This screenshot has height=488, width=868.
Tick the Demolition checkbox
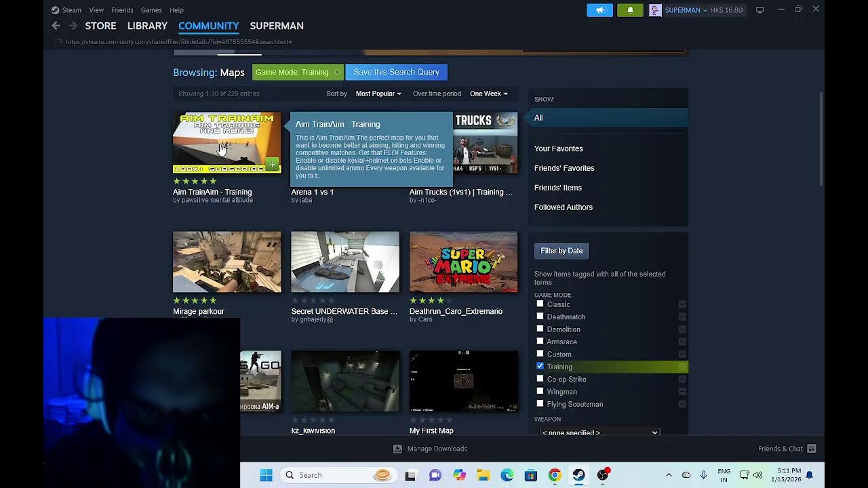coord(540,329)
